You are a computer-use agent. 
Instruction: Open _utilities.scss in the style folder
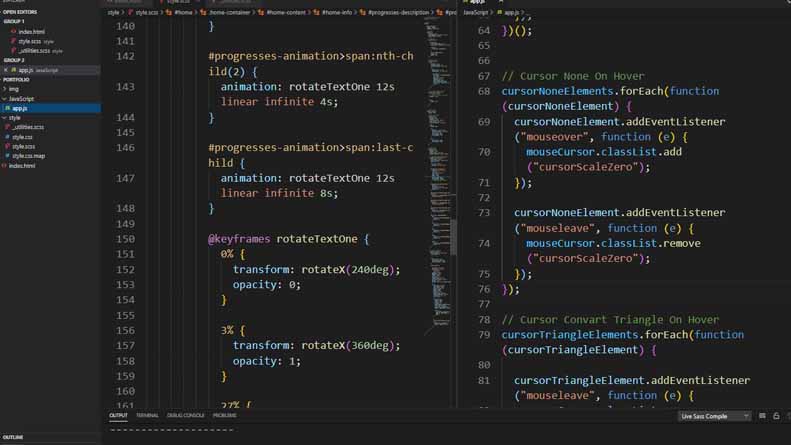(28, 128)
